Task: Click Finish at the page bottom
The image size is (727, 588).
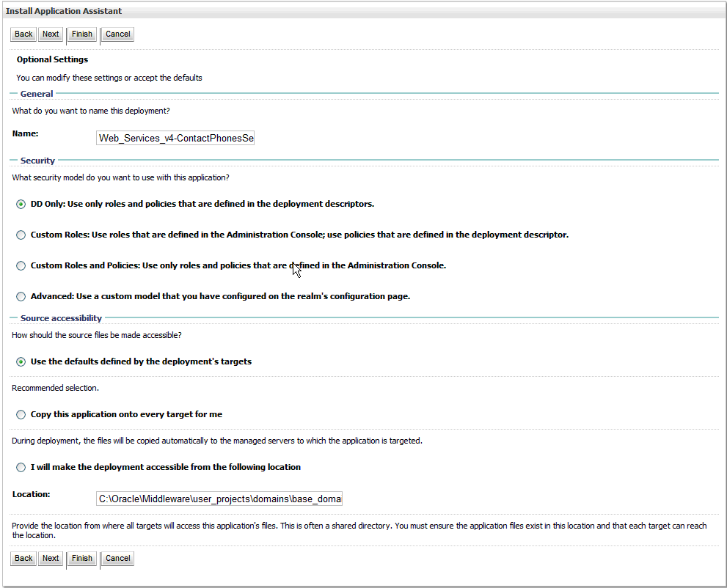Action: coord(81,558)
